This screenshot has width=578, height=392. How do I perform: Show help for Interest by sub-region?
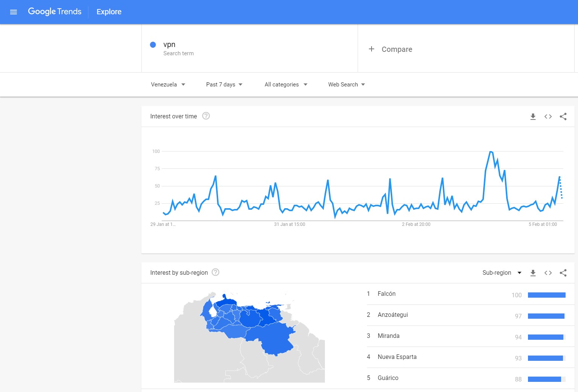215,272
